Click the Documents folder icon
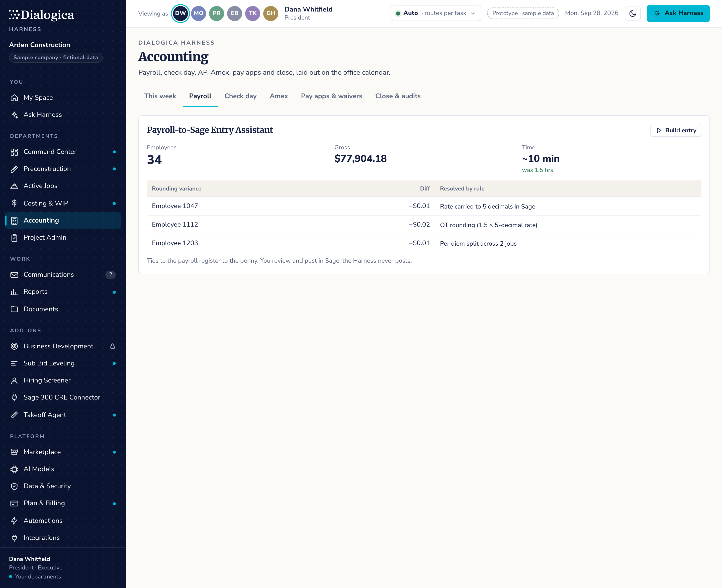Image resolution: width=722 pixels, height=588 pixels. [14, 309]
